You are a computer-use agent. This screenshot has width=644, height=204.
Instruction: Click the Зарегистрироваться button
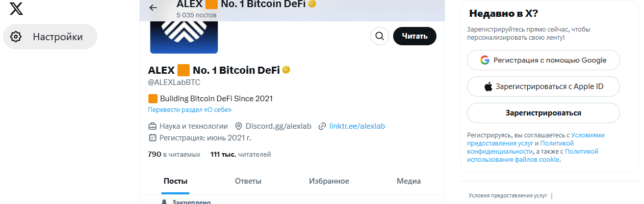(x=544, y=113)
